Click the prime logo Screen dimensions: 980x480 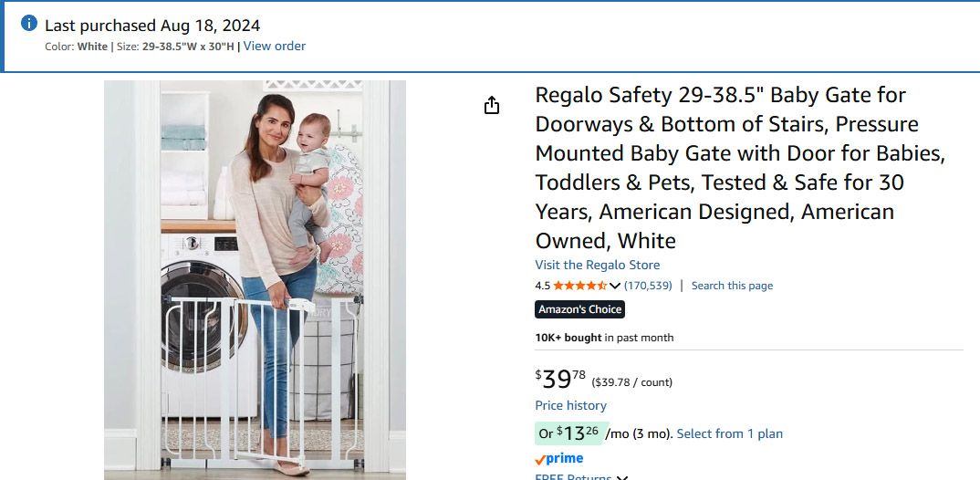click(559, 458)
